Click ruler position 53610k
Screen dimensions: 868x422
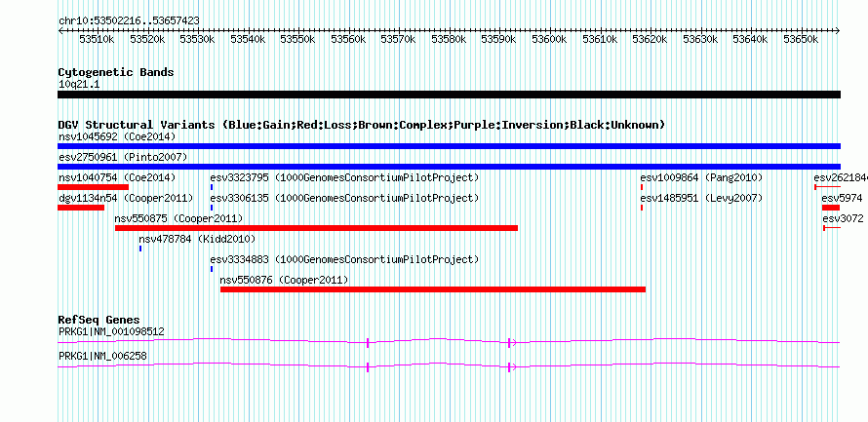[x=600, y=39]
